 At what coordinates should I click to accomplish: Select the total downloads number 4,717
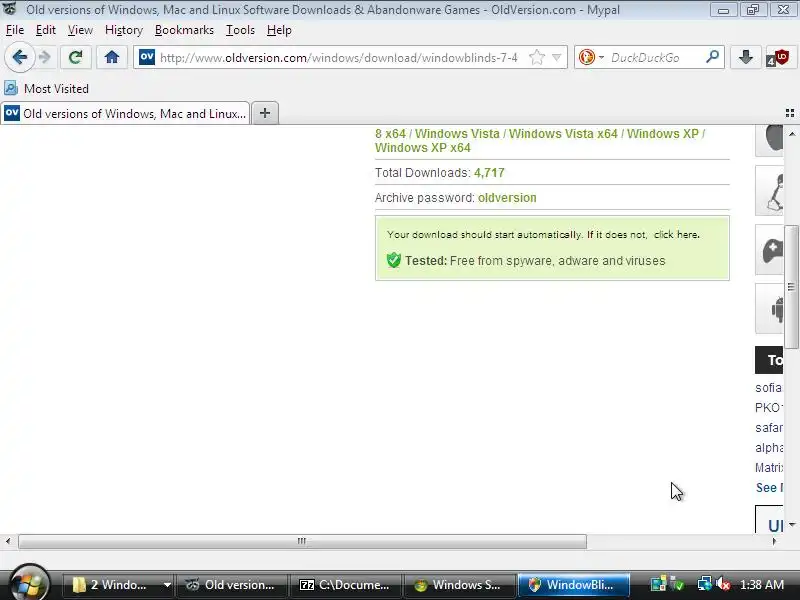489,173
